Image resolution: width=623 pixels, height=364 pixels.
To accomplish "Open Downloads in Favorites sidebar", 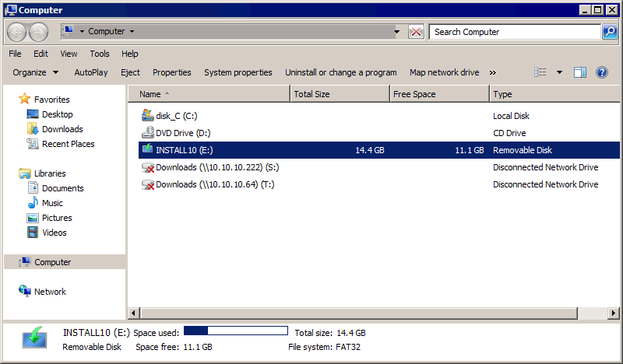I will tap(62, 129).
